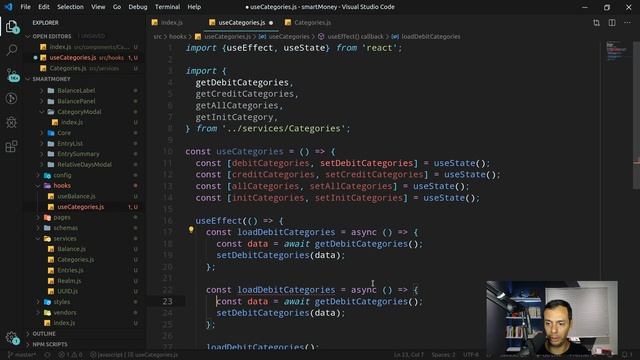Click loadDebitCategories in the breadcrumb
Viewport: 640px width, 360px height.
click(x=431, y=37)
